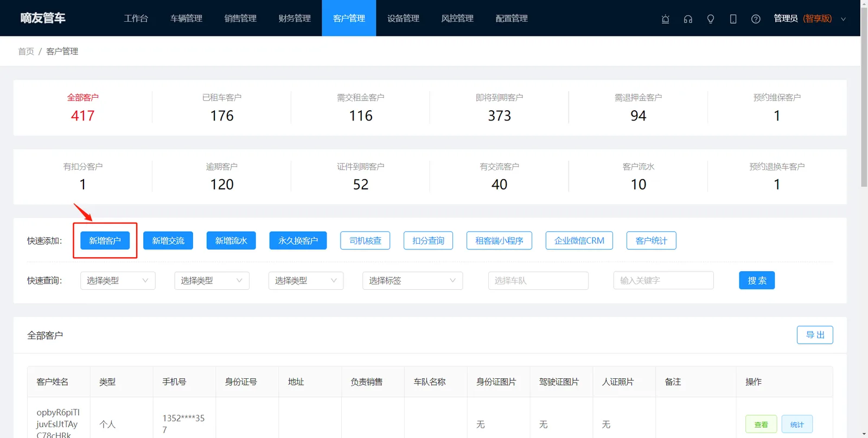Filter by 已租车客户 176 card
This screenshot has width=868, height=438.
[222, 107]
